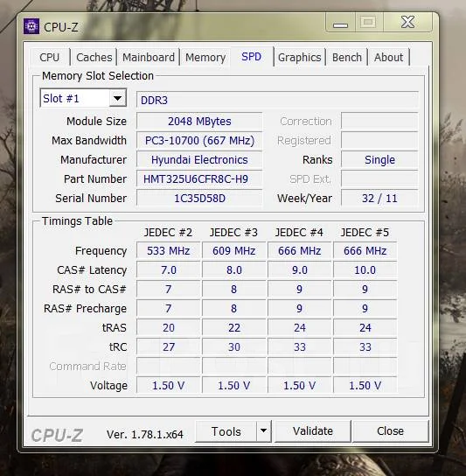
Task: Click the Memory Slot Selection group label
Action: pos(98,76)
